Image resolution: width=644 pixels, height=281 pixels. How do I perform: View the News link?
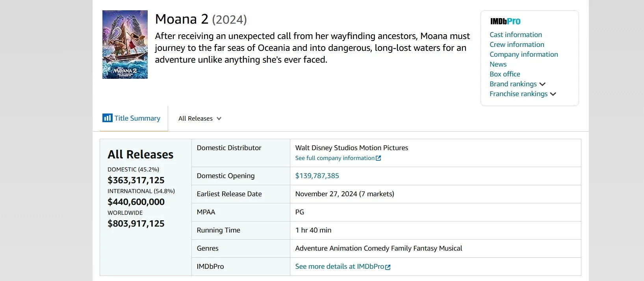tap(498, 64)
